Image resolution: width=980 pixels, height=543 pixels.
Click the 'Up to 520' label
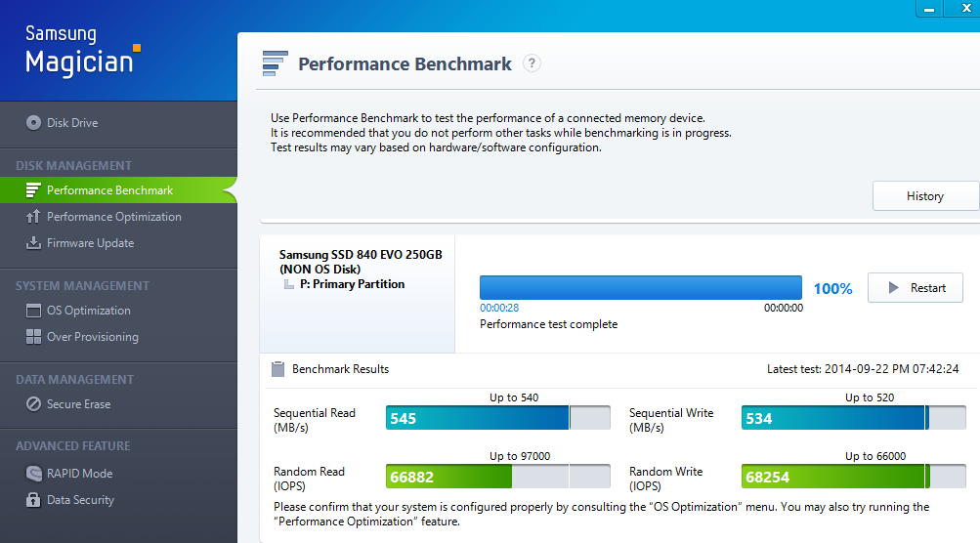(x=870, y=397)
